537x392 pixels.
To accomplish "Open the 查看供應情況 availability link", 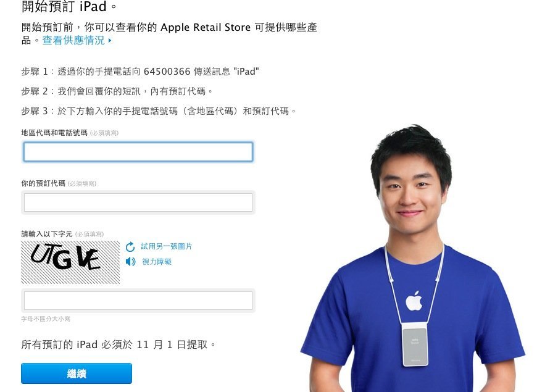I will 73,40.
